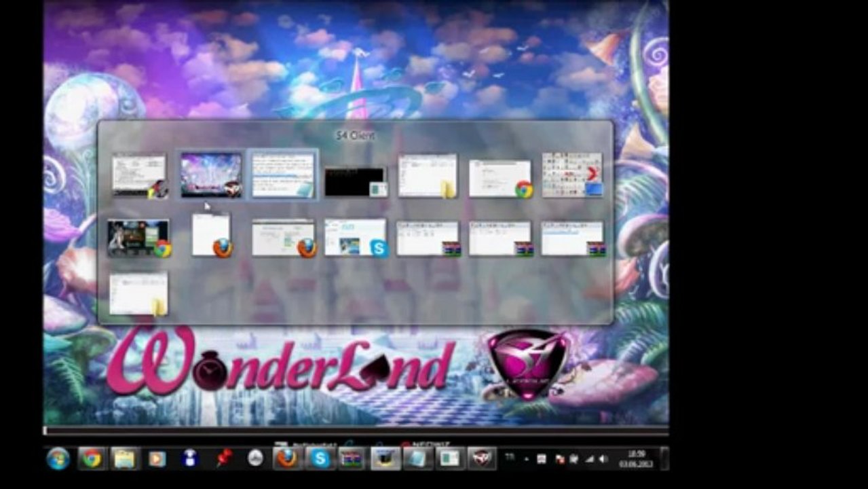This screenshot has width=868, height=489.
Task: Open Skype from the taskbar
Action: coord(320,458)
